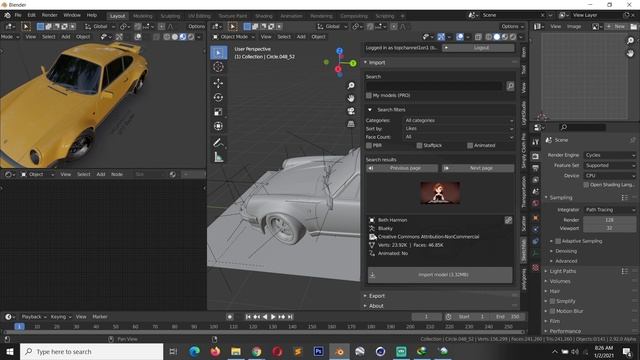Click the Logout button
This screenshot has height=360, width=640.
coord(478,48)
